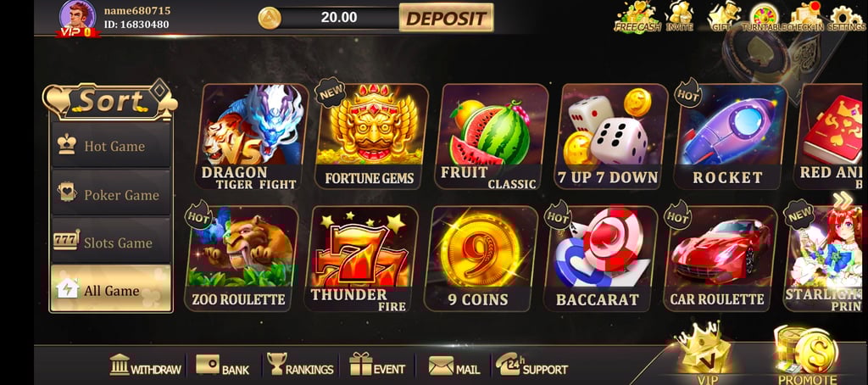Select the Hot Game category
The height and width of the screenshot is (385, 868).
point(111,146)
